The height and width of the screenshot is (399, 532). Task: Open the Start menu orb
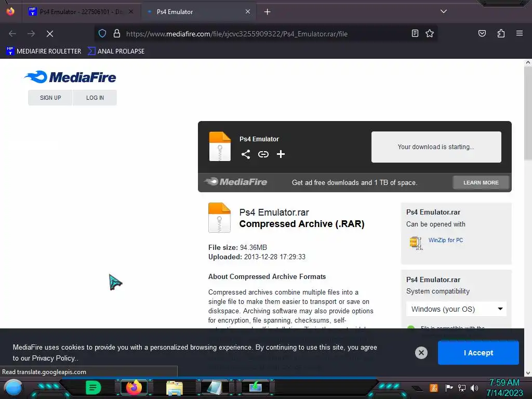13,388
